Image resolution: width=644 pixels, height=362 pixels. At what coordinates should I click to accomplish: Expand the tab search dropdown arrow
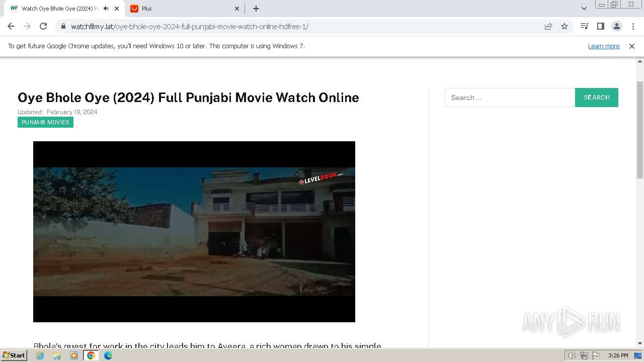(584, 9)
